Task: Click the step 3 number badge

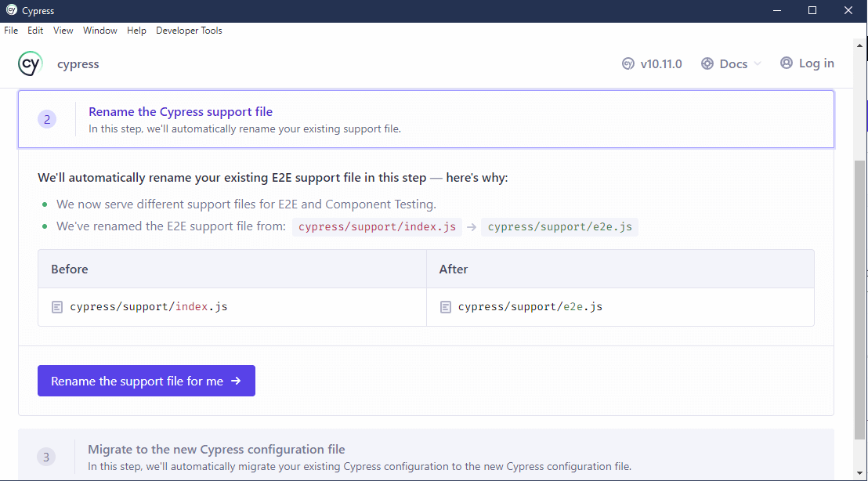Action: (x=46, y=457)
